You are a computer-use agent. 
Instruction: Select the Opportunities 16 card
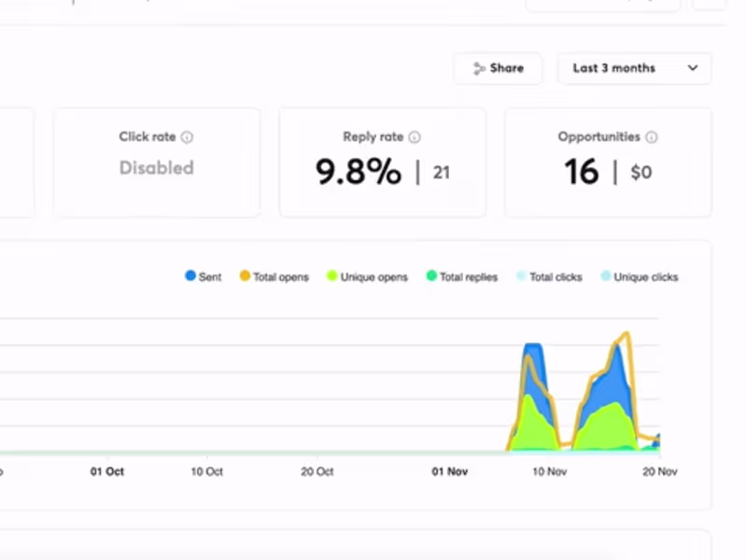coord(609,162)
